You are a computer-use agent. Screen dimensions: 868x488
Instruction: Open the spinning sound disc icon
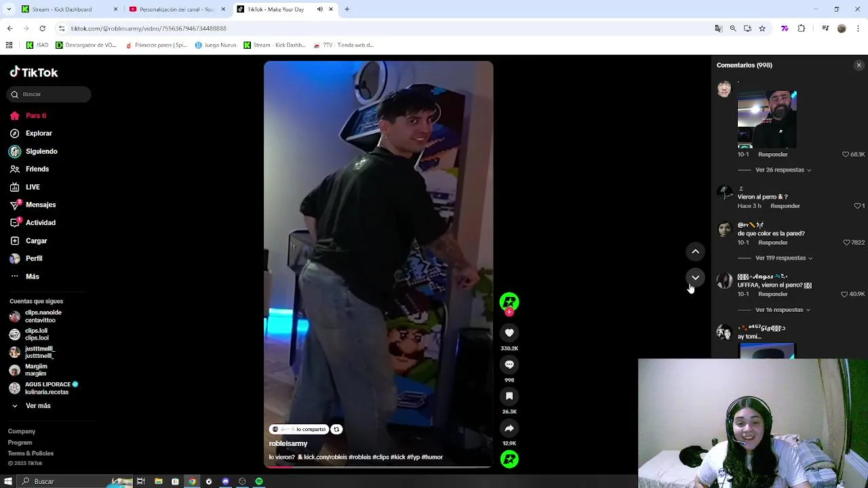509,460
